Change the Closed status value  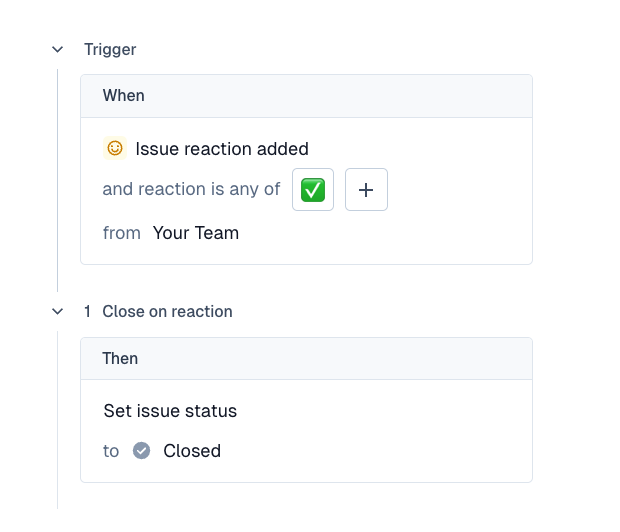(192, 451)
